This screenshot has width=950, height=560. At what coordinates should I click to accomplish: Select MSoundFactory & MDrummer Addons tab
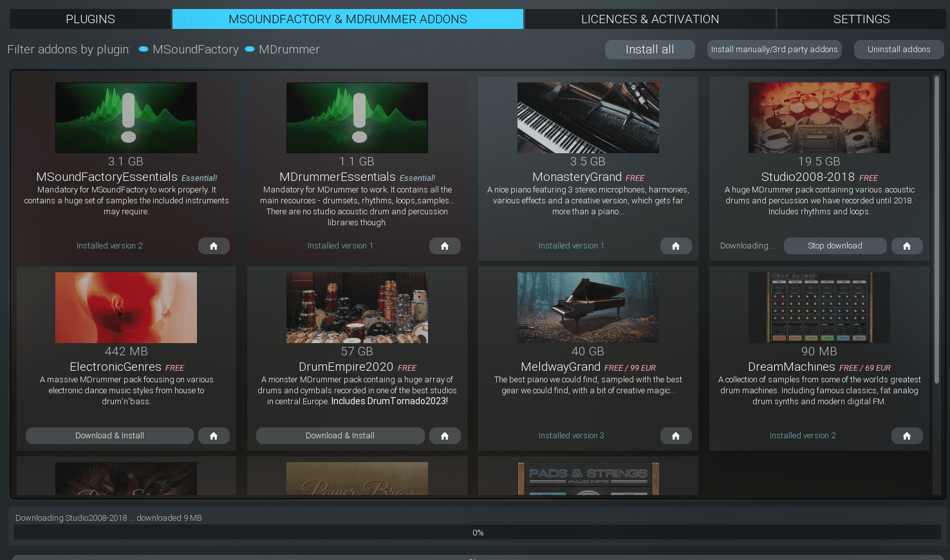tap(348, 19)
